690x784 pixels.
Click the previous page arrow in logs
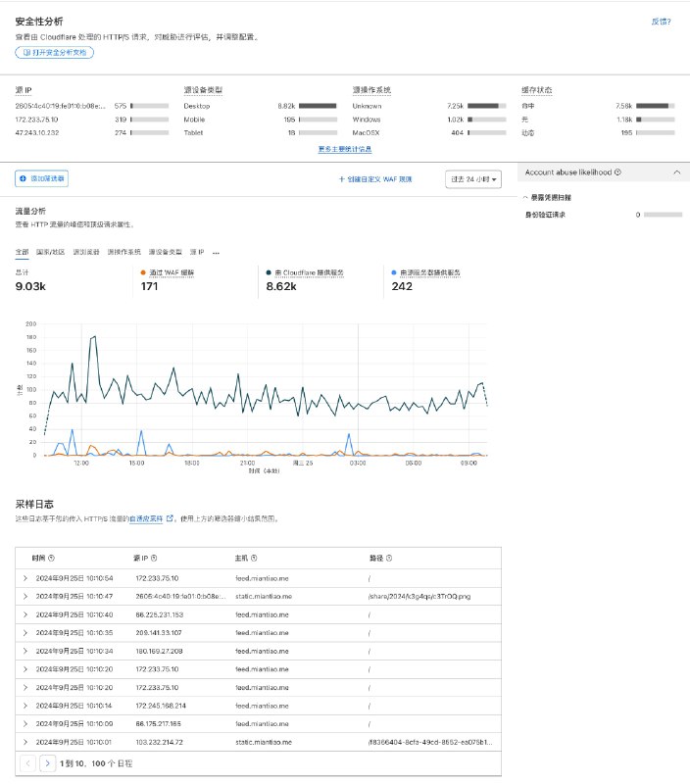click(x=27, y=762)
